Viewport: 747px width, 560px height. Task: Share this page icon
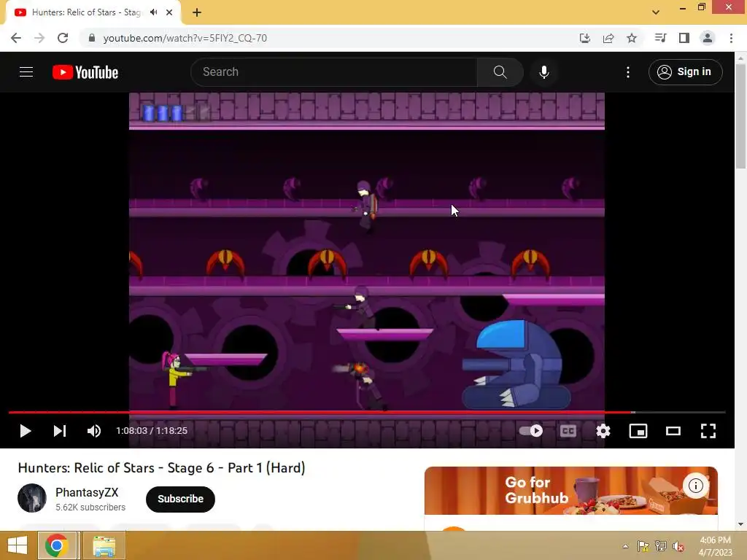coord(608,38)
